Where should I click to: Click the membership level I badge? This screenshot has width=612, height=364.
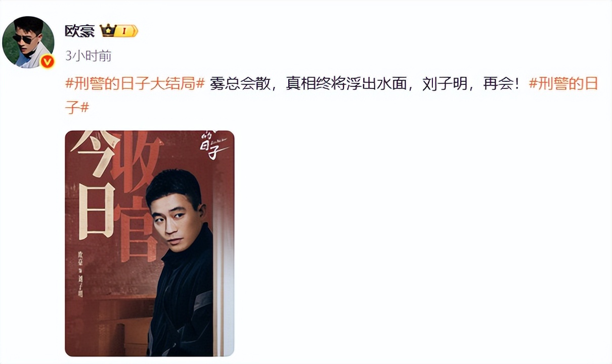click(126, 31)
